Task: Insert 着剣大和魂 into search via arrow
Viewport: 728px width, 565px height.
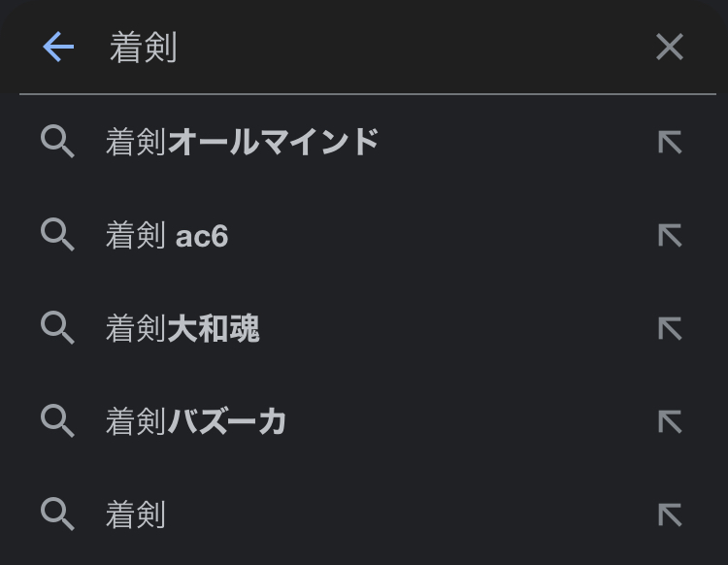Action: click(x=670, y=329)
